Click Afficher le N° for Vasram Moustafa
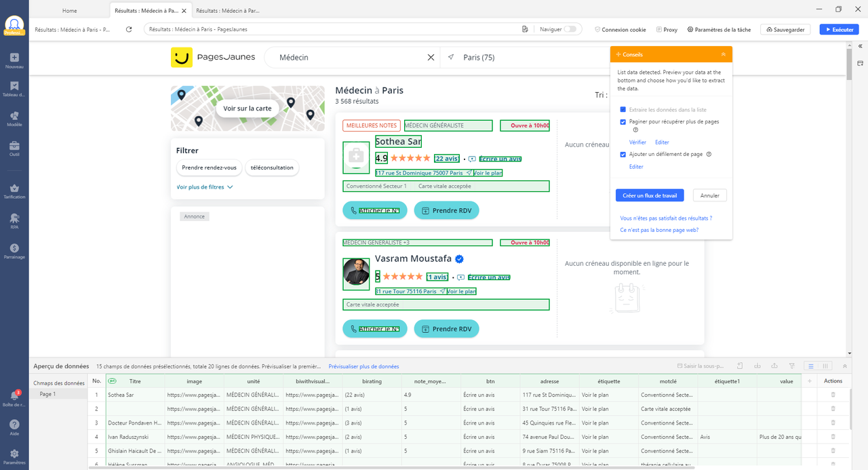 (375, 329)
